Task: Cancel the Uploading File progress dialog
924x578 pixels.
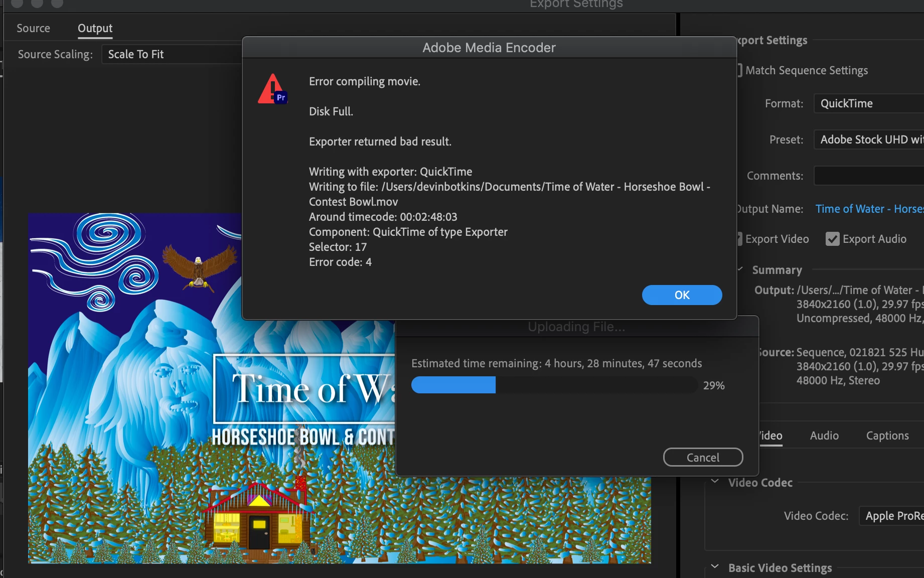Action: tap(703, 457)
